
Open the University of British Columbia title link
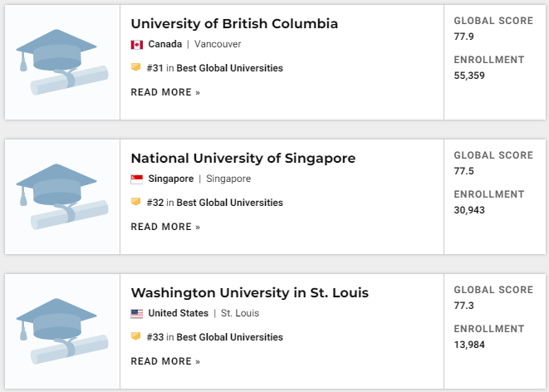[234, 24]
